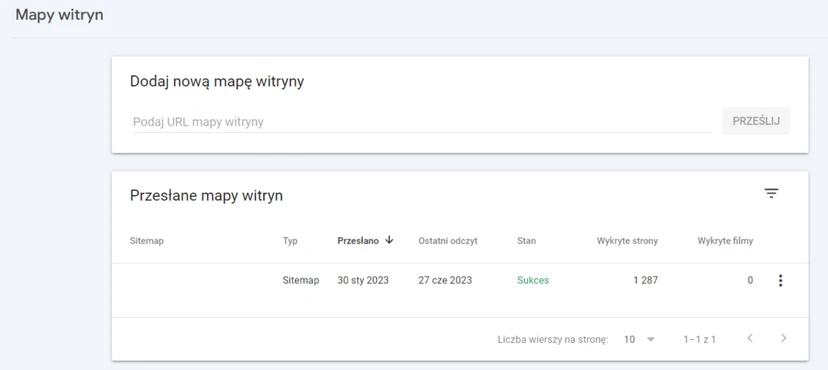Click the Sitemap type cell in the row
Screen dimensions: 828x370
(301, 280)
